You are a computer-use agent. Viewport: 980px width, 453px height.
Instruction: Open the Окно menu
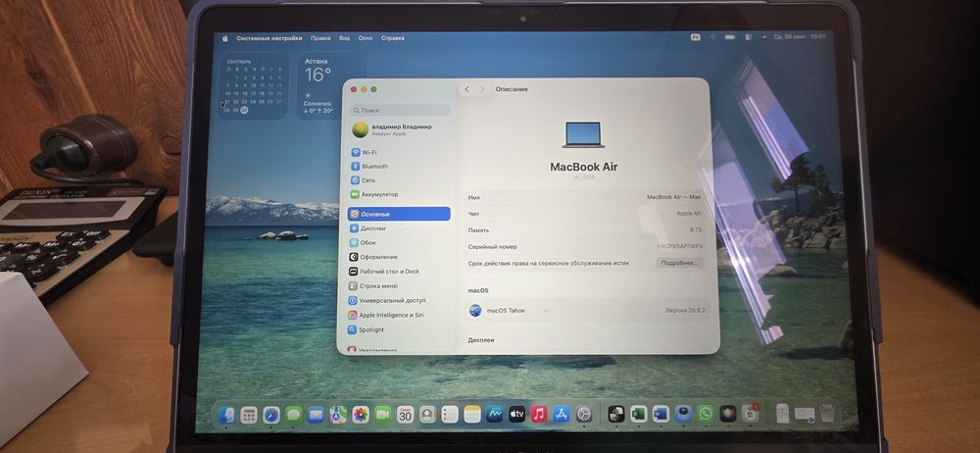coord(366,38)
